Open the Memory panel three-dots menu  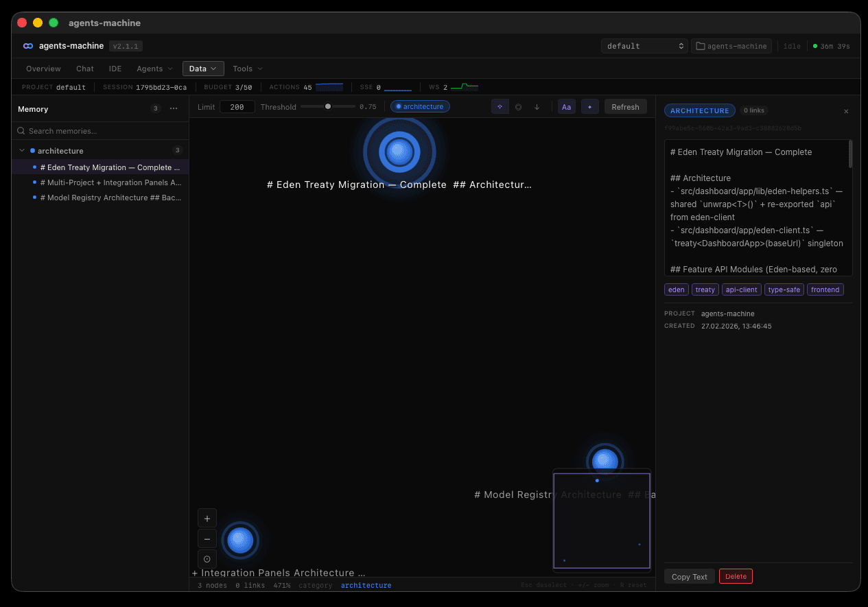pyautogui.click(x=174, y=108)
